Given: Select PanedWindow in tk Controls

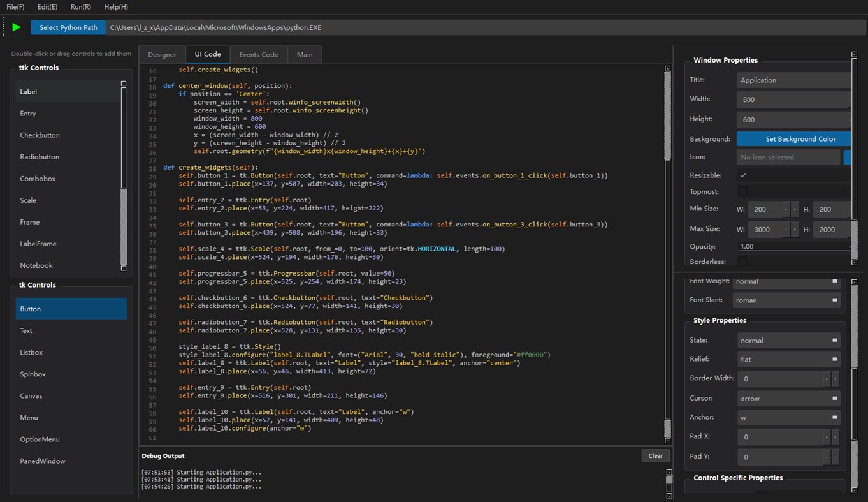Looking at the screenshot, I should 71,461.
